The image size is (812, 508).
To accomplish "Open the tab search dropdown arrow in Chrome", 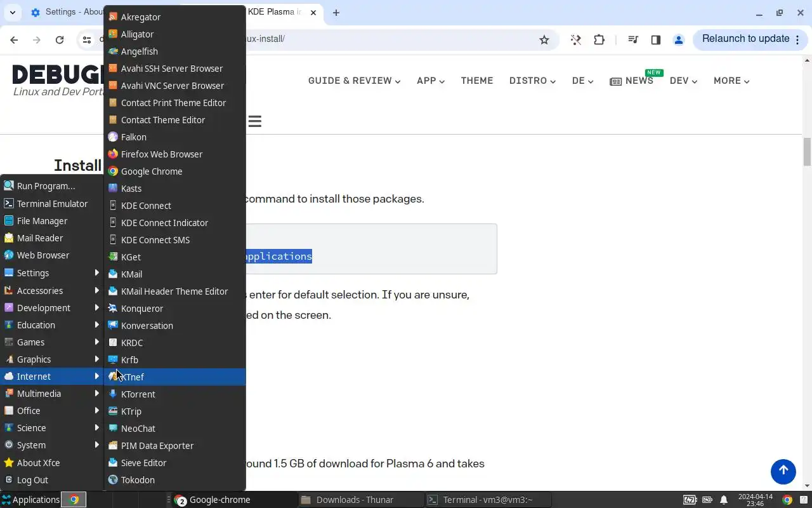I will pyautogui.click(x=13, y=13).
